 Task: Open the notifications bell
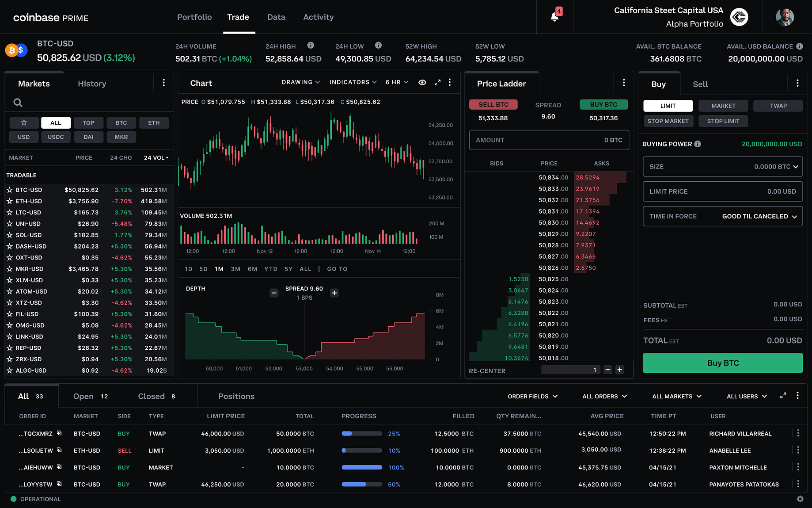pyautogui.click(x=554, y=16)
